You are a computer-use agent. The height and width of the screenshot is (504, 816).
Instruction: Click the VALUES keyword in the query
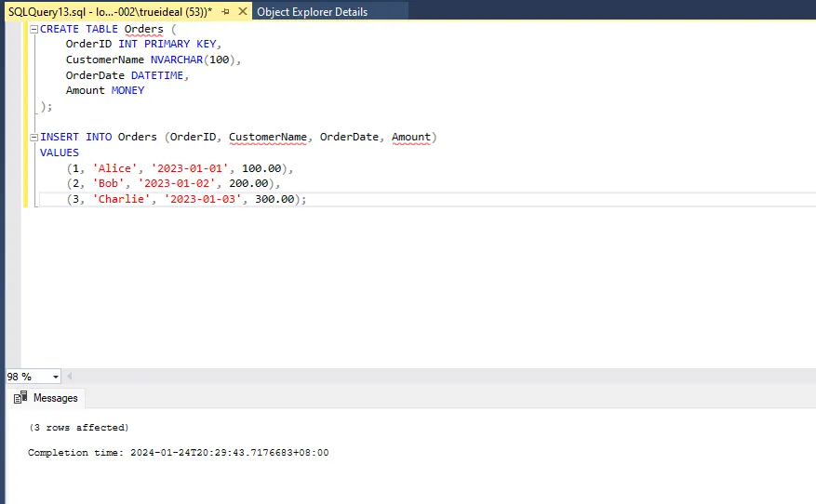[x=60, y=153]
